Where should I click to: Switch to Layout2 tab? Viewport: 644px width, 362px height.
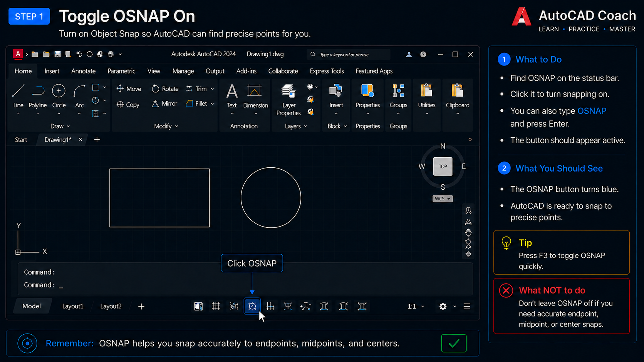click(x=111, y=306)
